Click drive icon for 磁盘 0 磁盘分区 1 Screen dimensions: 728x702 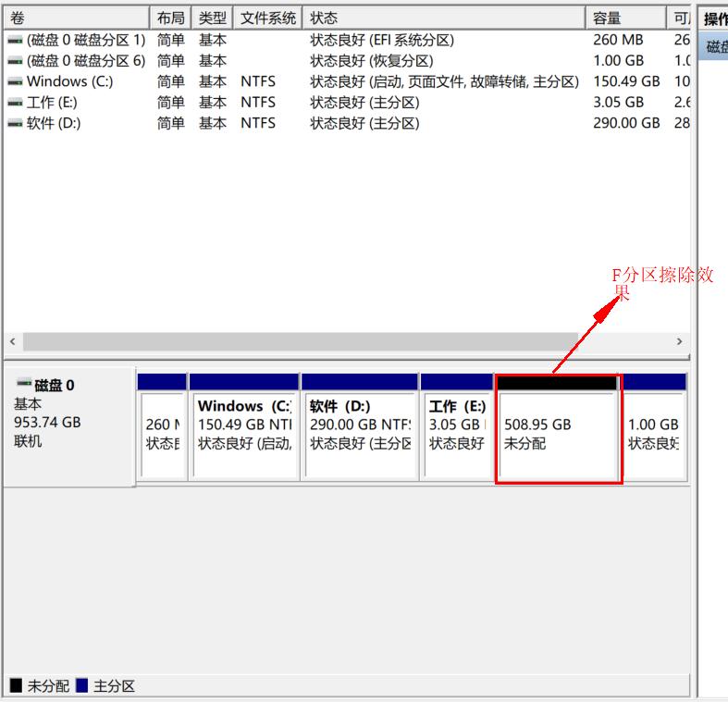click(15, 41)
